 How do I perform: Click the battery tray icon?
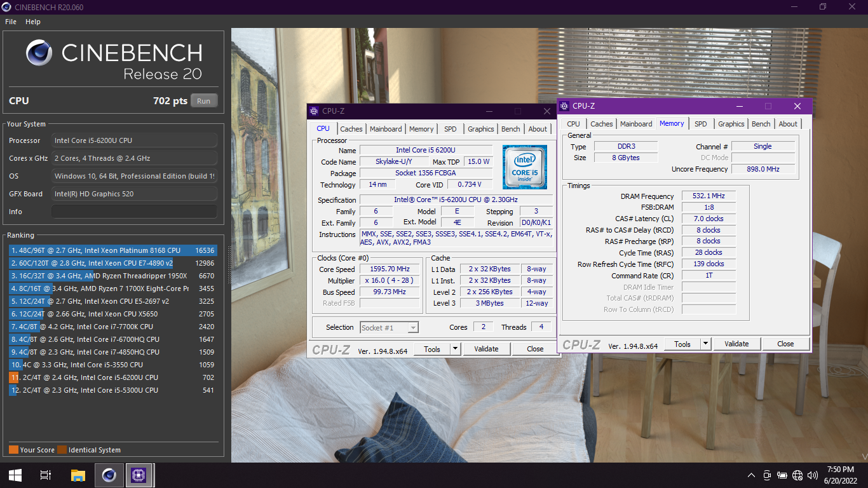pyautogui.click(x=782, y=475)
